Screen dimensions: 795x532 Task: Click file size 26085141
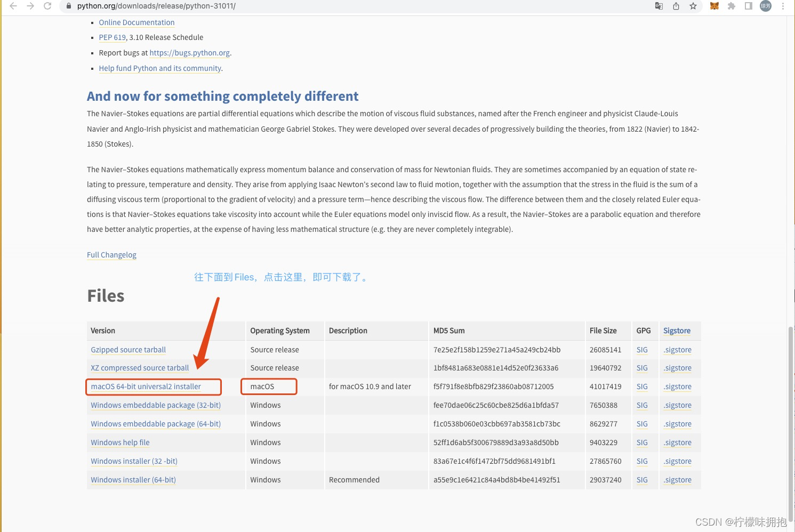pos(606,350)
